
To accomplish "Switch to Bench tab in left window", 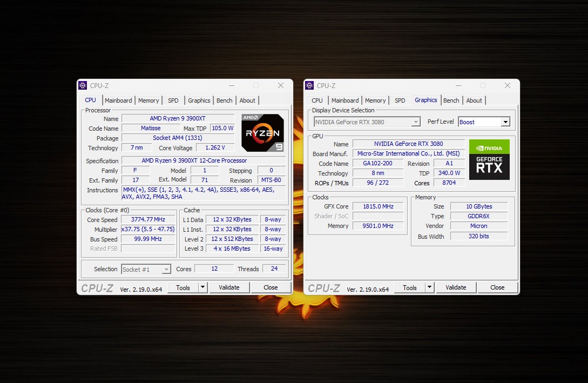I will click(x=224, y=100).
